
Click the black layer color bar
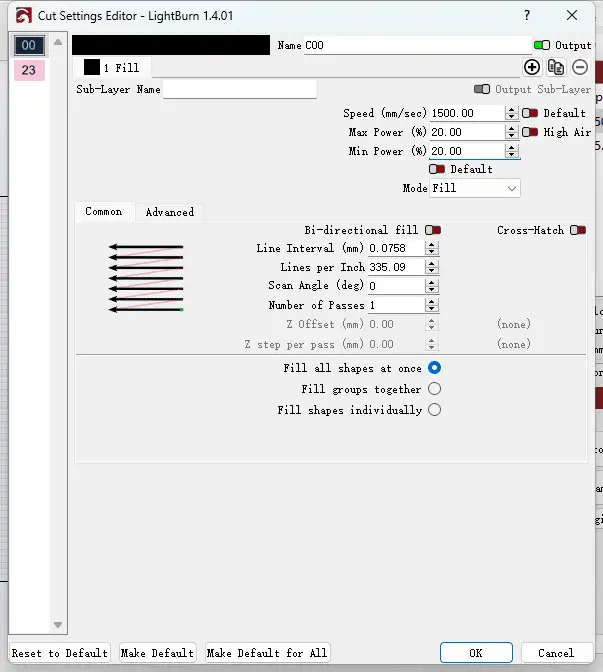(x=171, y=45)
